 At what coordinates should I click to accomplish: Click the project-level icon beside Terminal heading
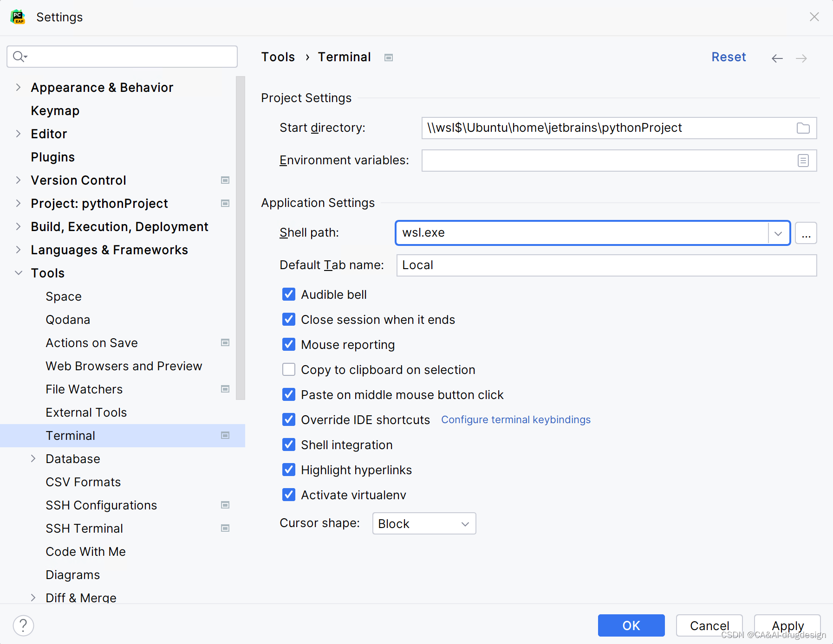pyautogui.click(x=389, y=58)
